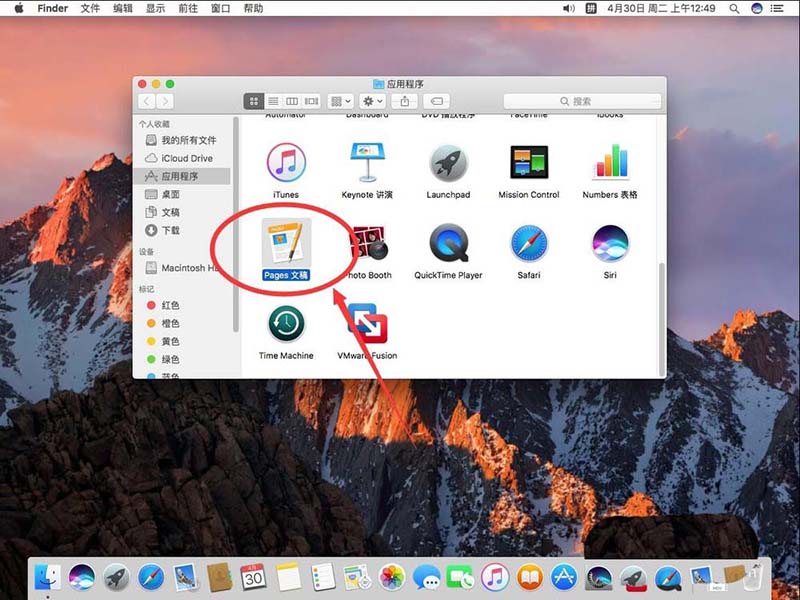800x600 pixels.
Task: Select Safari in the Applications window
Action: click(529, 243)
